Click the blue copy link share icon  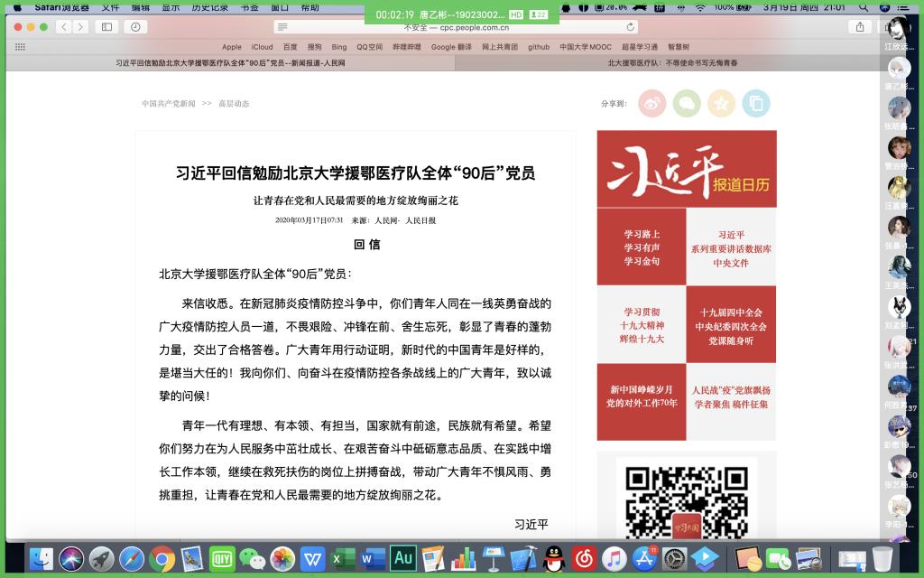pyautogui.click(x=755, y=104)
